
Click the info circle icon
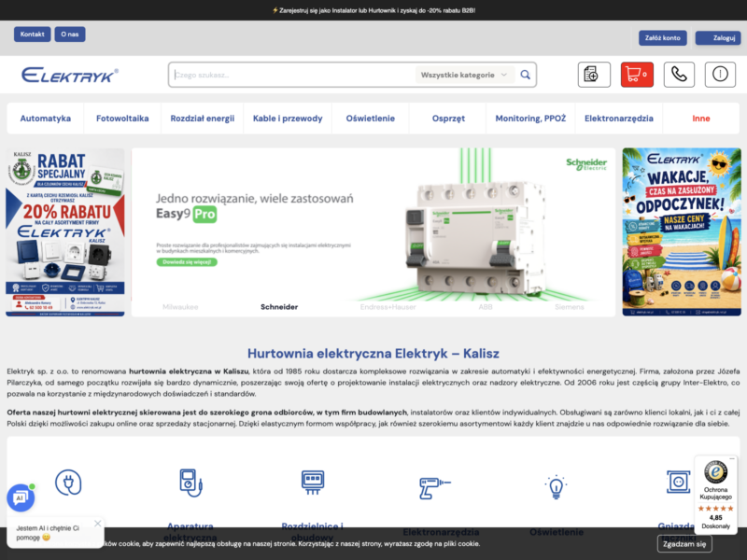(720, 75)
